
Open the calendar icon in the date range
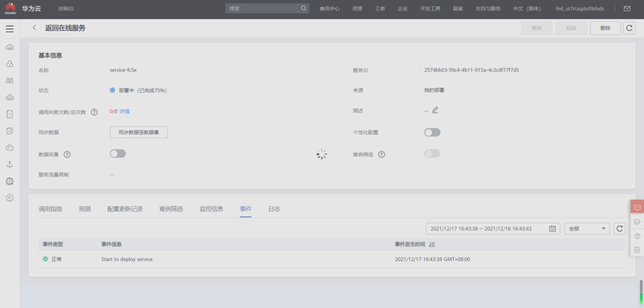pos(552,229)
